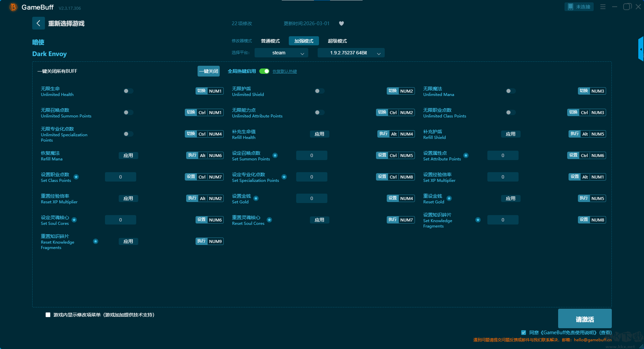Click the restore default hotkeys link

click(x=284, y=71)
